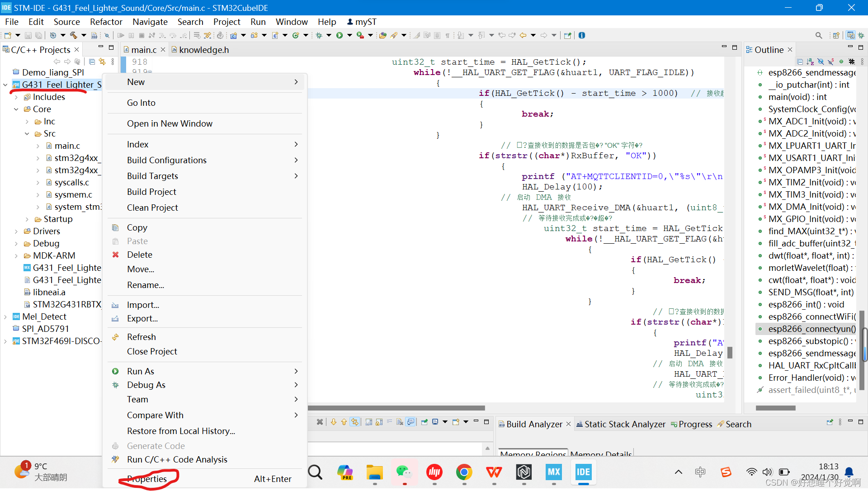
Task: Toggle Link with Editor in Projects panel
Action: click(102, 61)
